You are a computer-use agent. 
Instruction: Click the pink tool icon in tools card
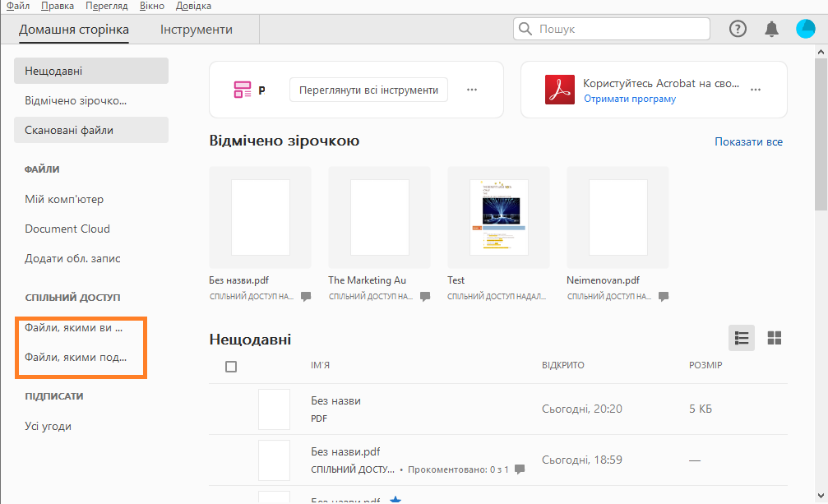click(x=243, y=90)
